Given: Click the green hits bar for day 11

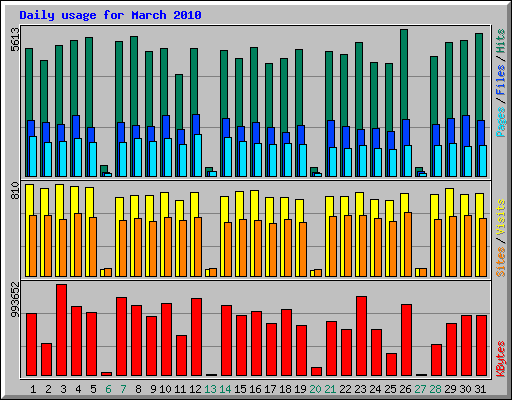Looking at the screenshot, I should pyautogui.click(x=179, y=102).
